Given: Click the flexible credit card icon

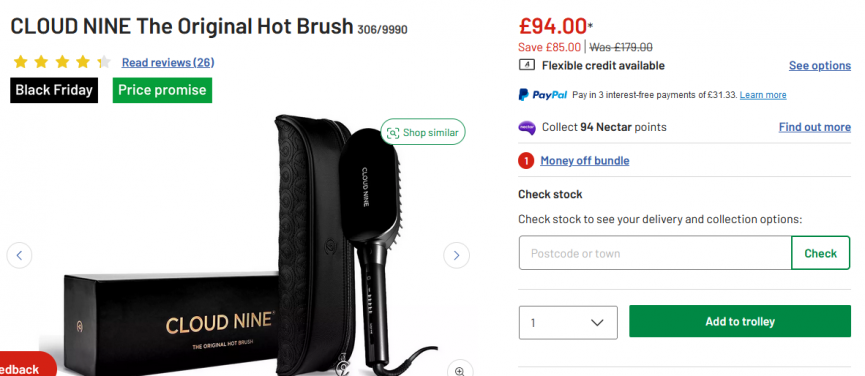Looking at the screenshot, I should [527, 65].
